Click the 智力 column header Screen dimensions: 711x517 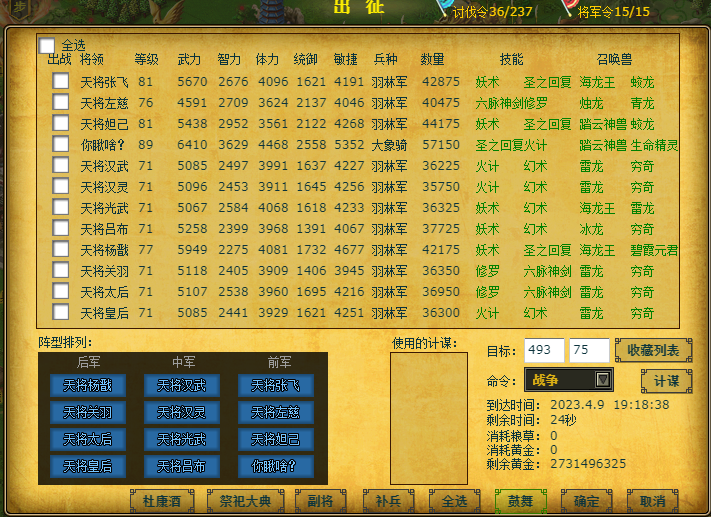click(229, 59)
